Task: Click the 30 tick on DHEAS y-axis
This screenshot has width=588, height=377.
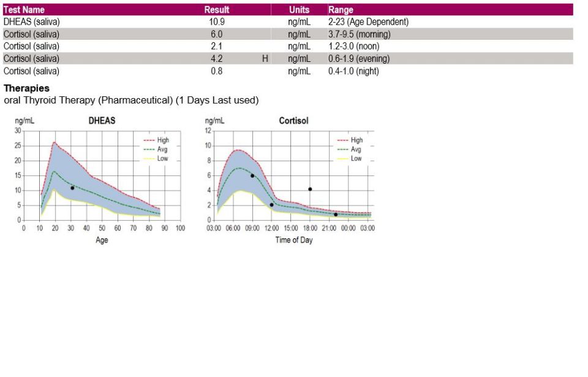Action: tap(18, 131)
